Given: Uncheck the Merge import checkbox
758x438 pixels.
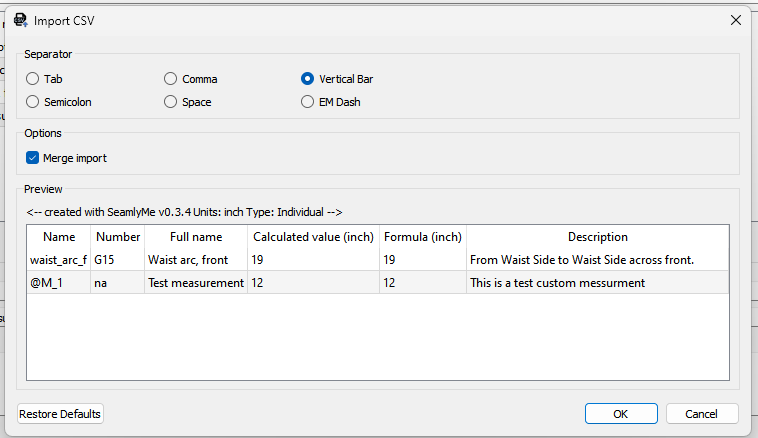Looking at the screenshot, I should tap(33, 158).
